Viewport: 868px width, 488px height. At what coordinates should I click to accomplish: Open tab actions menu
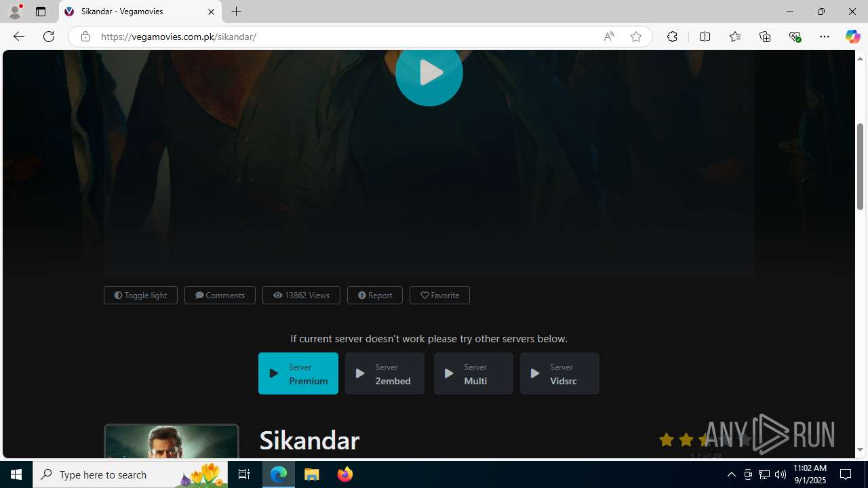[x=41, y=12]
